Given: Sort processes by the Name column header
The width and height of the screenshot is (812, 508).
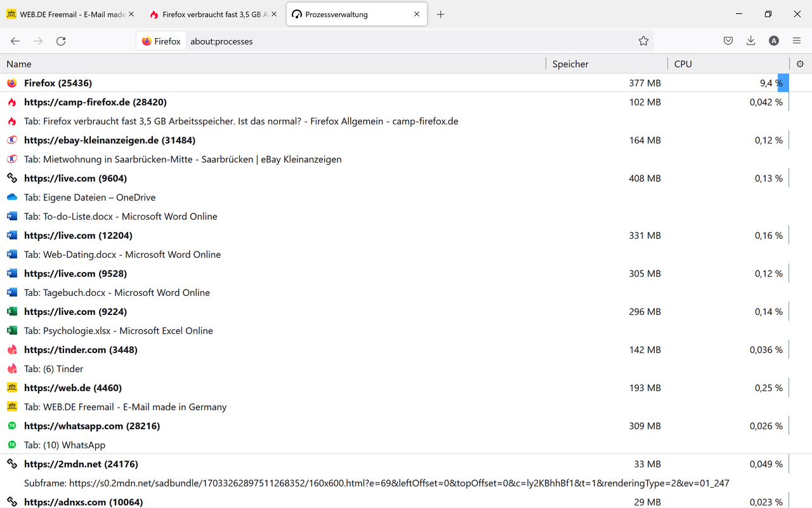Looking at the screenshot, I should 273,64.
